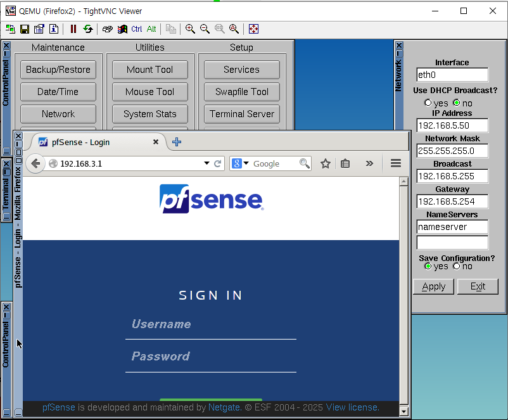Follow the Netgate footer link
The image size is (508, 420).
225,407
